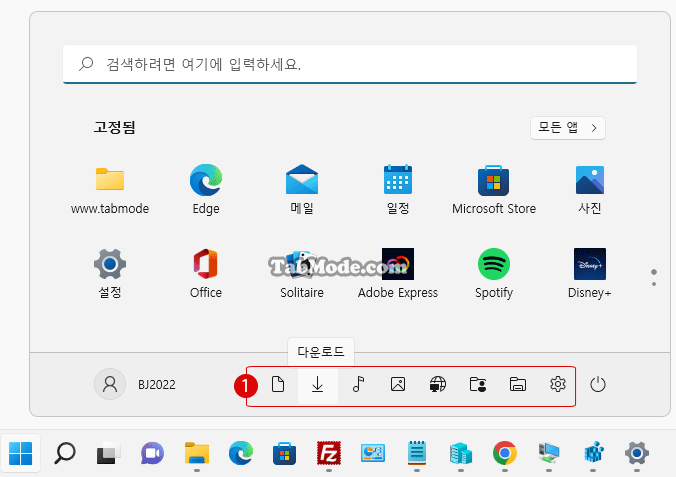Open the Chat app in the taskbar
The width and height of the screenshot is (676, 477).
pos(152,453)
